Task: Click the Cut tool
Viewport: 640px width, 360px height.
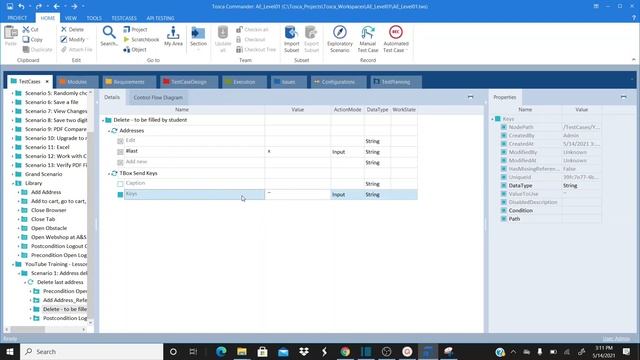Action: (31, 29)
